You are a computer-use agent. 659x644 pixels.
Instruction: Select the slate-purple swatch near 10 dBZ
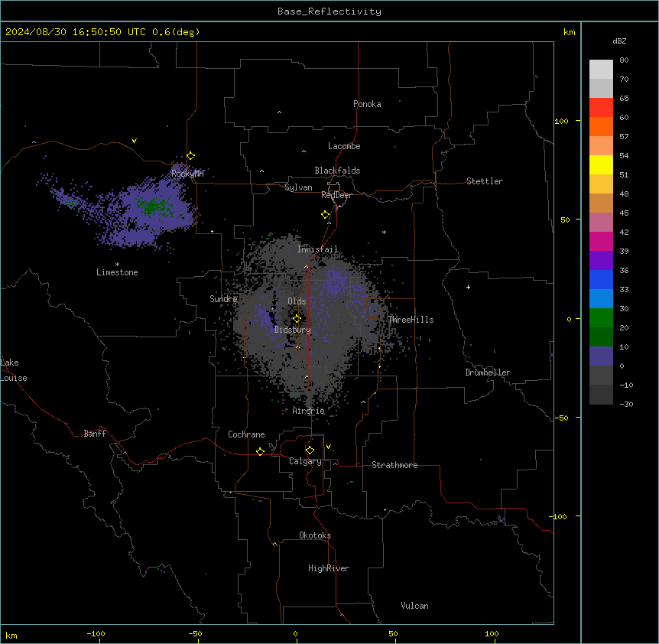coord(601,356)
